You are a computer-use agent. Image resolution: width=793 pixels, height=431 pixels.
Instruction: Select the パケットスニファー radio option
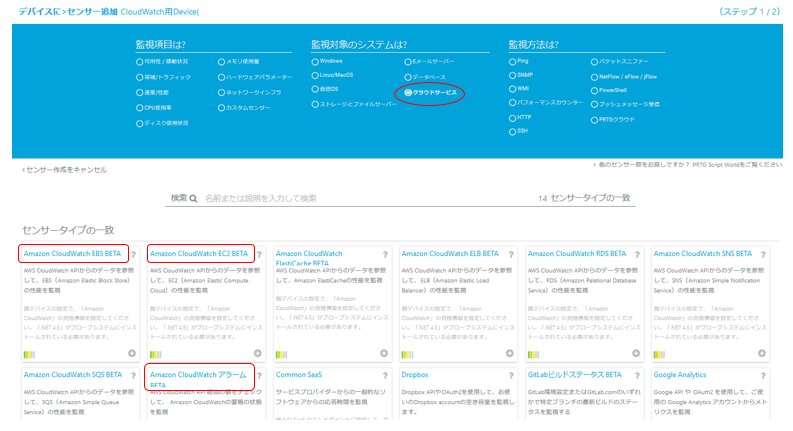click(x=594, y=62)
